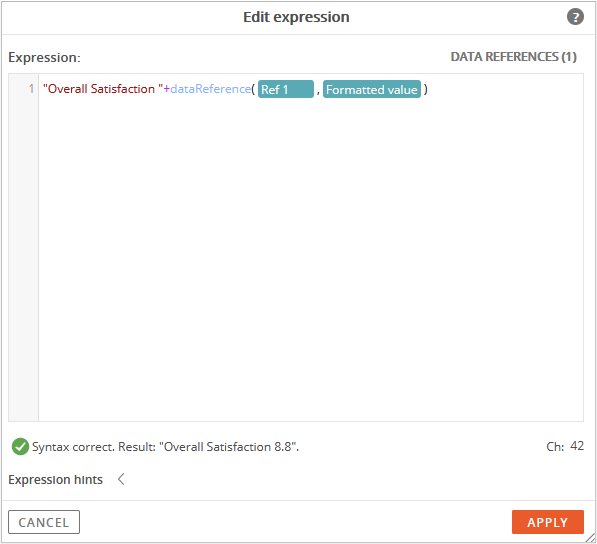Select the Formatted value token
Viewport: 597px width, 544px height.
[372, 89]
